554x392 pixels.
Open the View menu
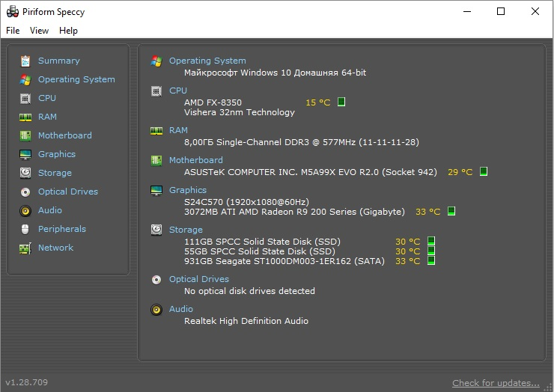(x=39, y=31)
